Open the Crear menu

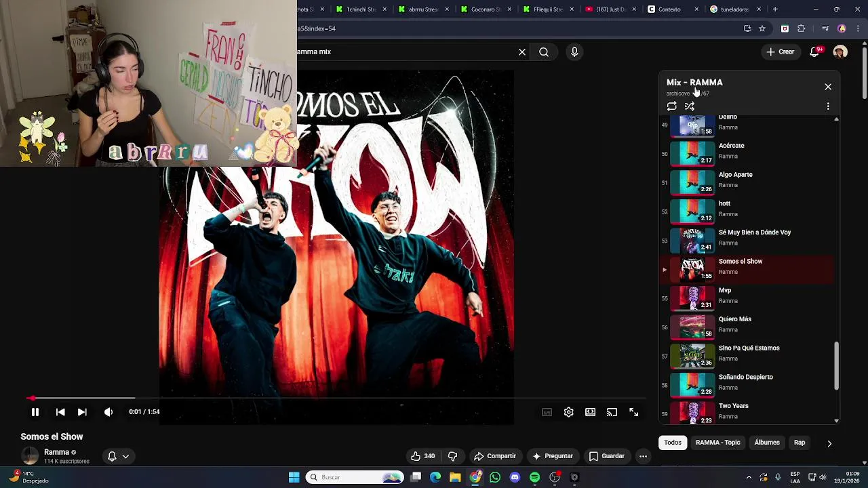[781, 52]
